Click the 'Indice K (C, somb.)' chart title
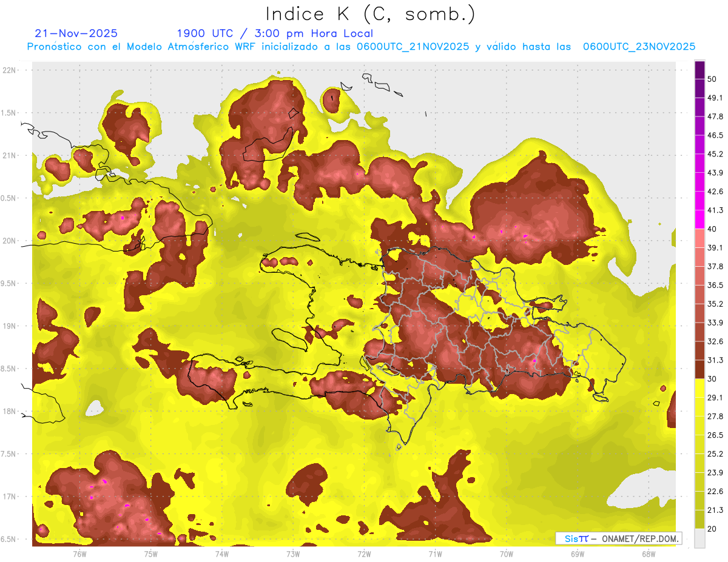Viewport: 728px width, 562px height. tap(370, 14)
